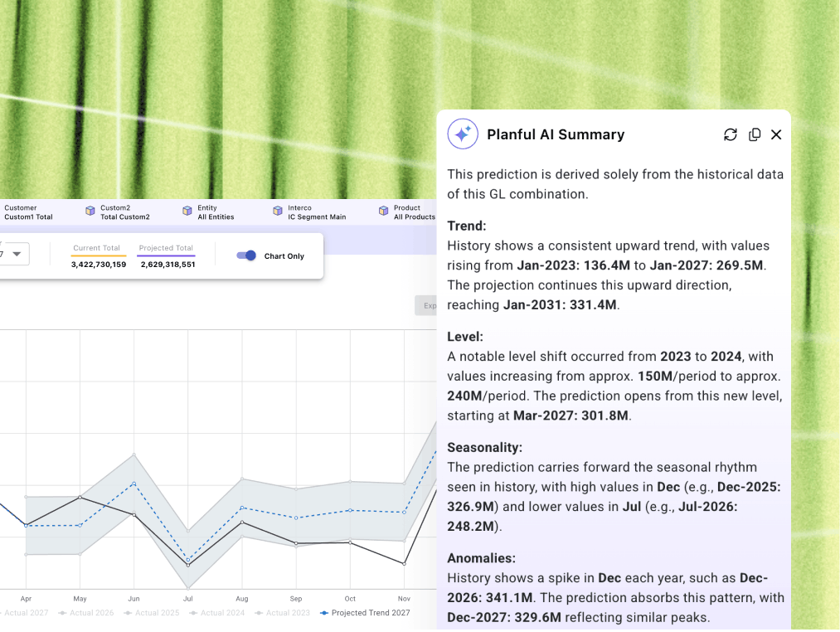Open the Product All Products filter
Viewport: 840px width, 632px height.
click(x=407, y=212)
